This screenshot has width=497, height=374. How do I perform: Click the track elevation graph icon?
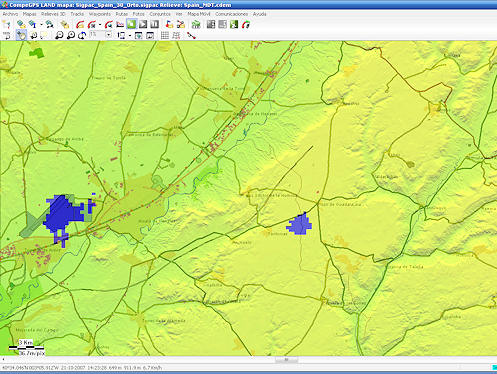point(120,24)
